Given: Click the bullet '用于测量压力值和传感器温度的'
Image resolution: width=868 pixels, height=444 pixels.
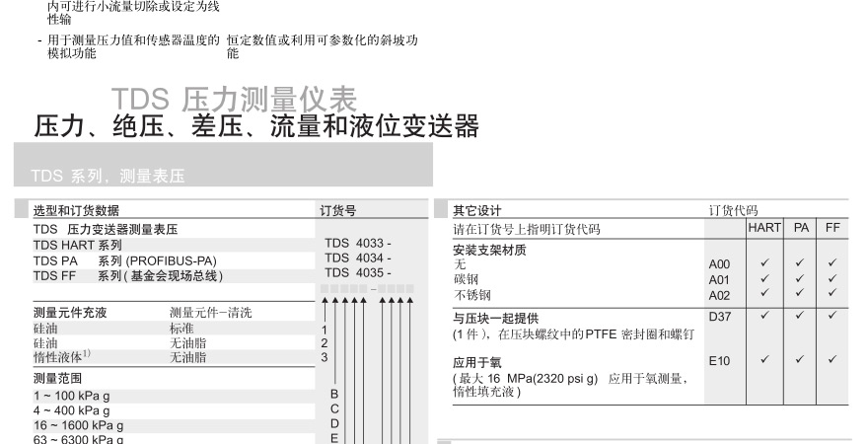Looking at the screenshot, I should (133, 40).
